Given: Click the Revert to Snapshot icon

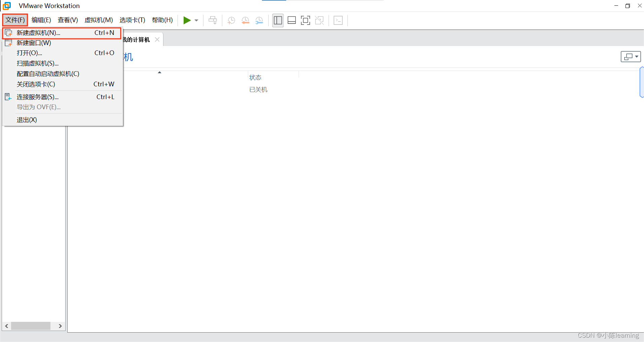Looking at the screenshot, I should (x=245, y=20).
